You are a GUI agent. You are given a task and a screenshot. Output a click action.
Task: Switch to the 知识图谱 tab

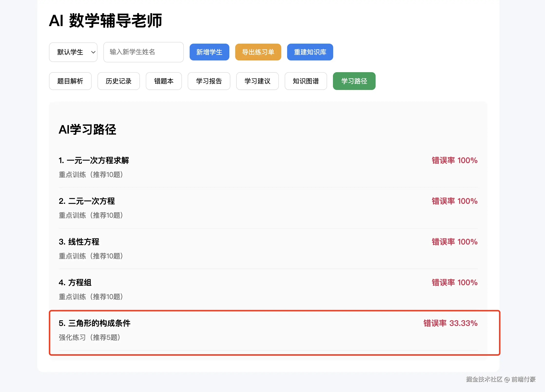(x=306, y=81)
